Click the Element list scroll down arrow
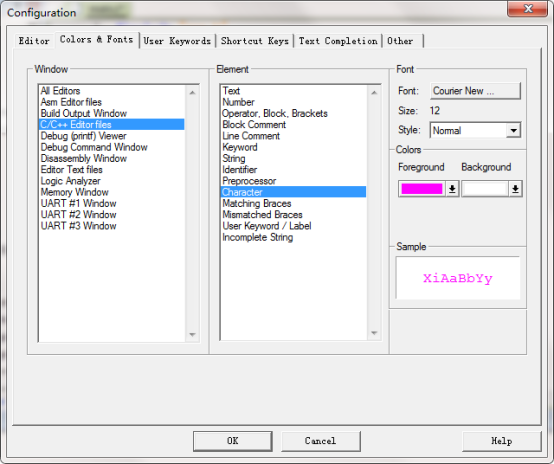This screenshot has height=464, width=554. 374,333
